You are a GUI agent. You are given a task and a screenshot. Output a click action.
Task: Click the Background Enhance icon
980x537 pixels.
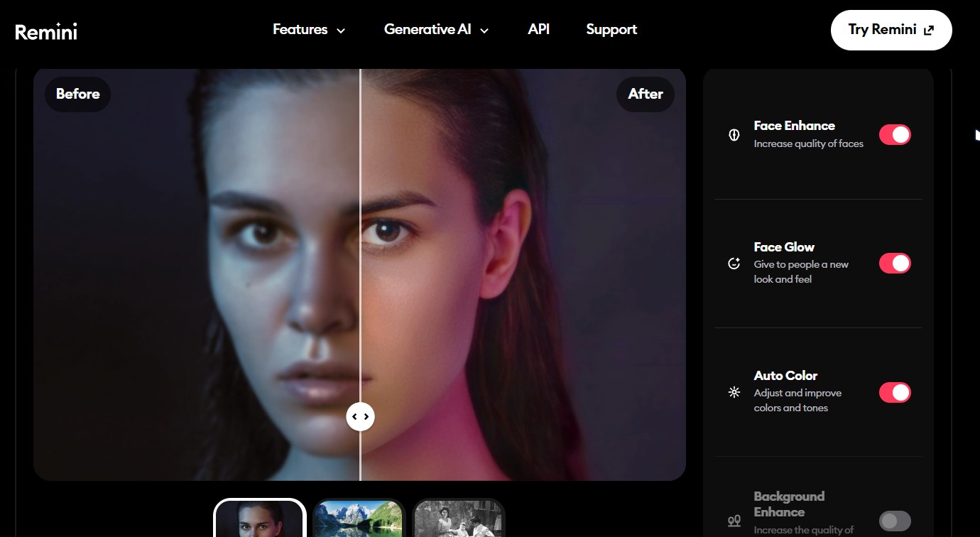(x=734, y=521)
